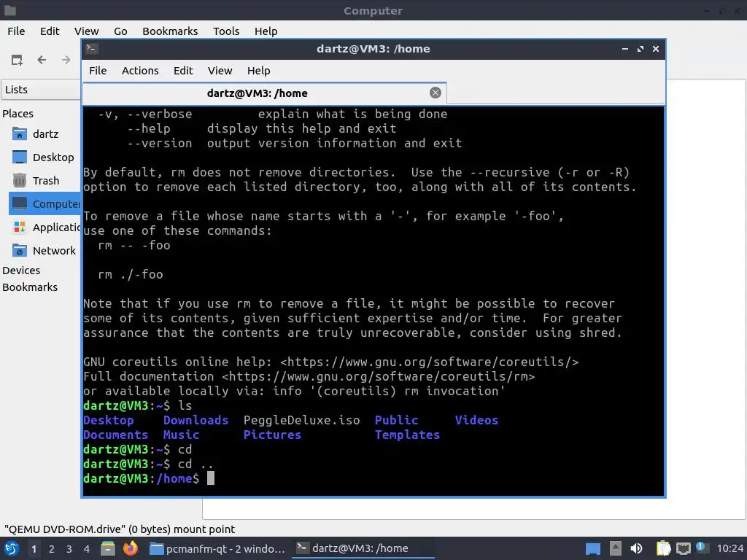
Task: Open the file manager View menu
Action: point(86,31)
